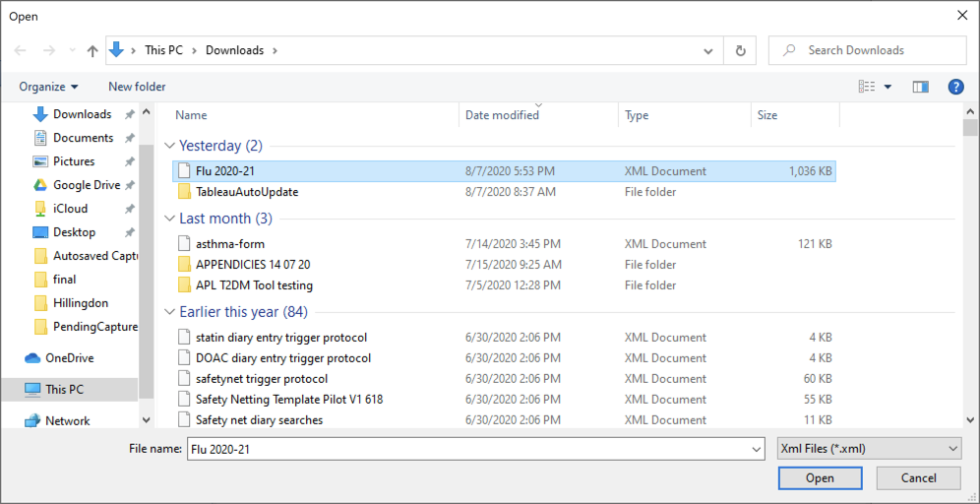Open iCloud in the navigation pane
Viewport: 980px width, 504px height.
point(70,209)
